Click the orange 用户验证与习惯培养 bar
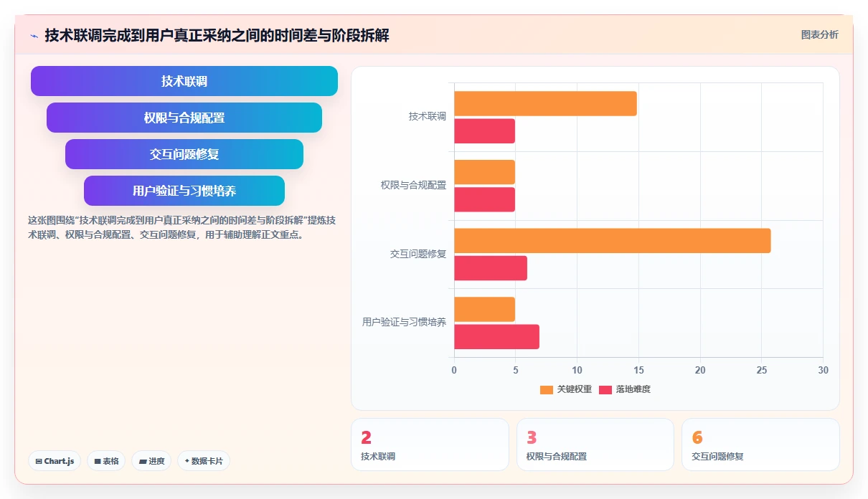Viewport: 868px width, 499px height. pos(485,309)
